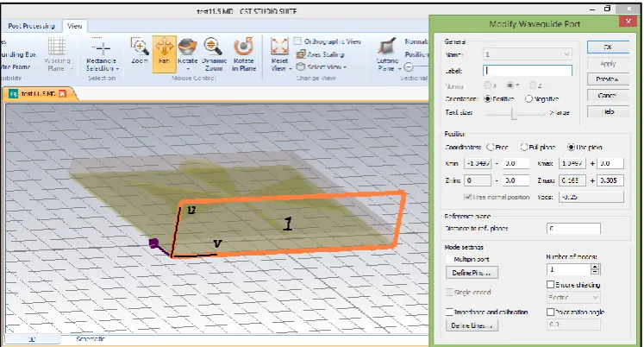Viewport: 644px width, 347px height.
Task: Enable the Polarization angle checkbox
Action: pos(550,312)
